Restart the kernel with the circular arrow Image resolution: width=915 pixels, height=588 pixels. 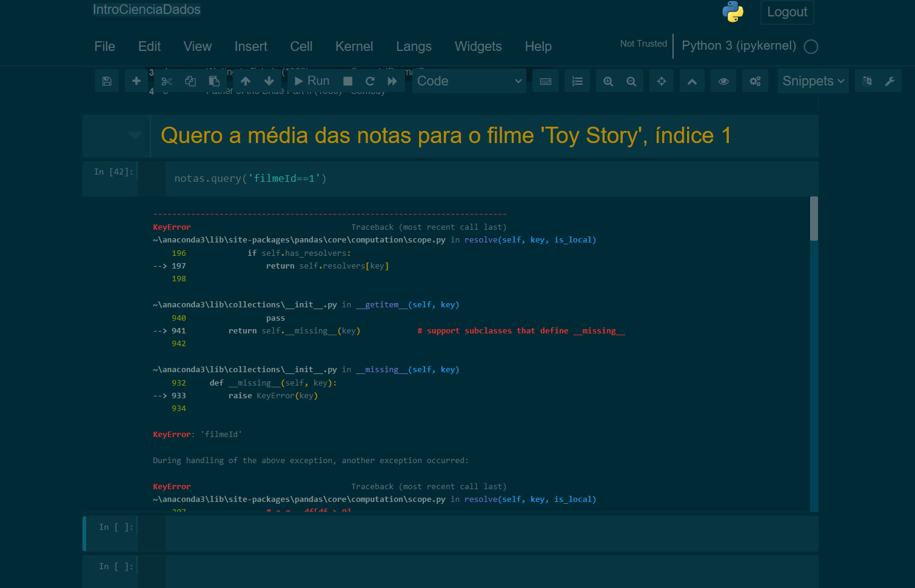pyautogui.click(x=370, y=81)
